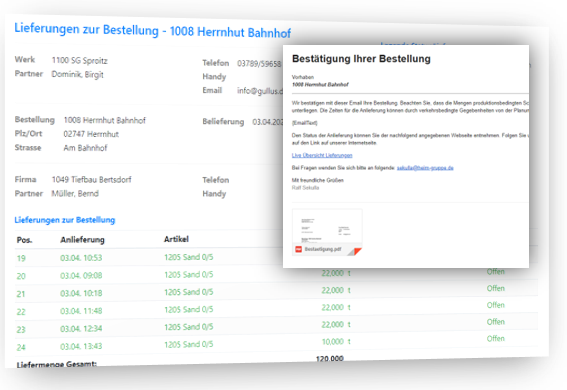Click the Plz/Ort value '02747 Herrnhut'
Screen dimensions: 567x390
tap(91, 134)
